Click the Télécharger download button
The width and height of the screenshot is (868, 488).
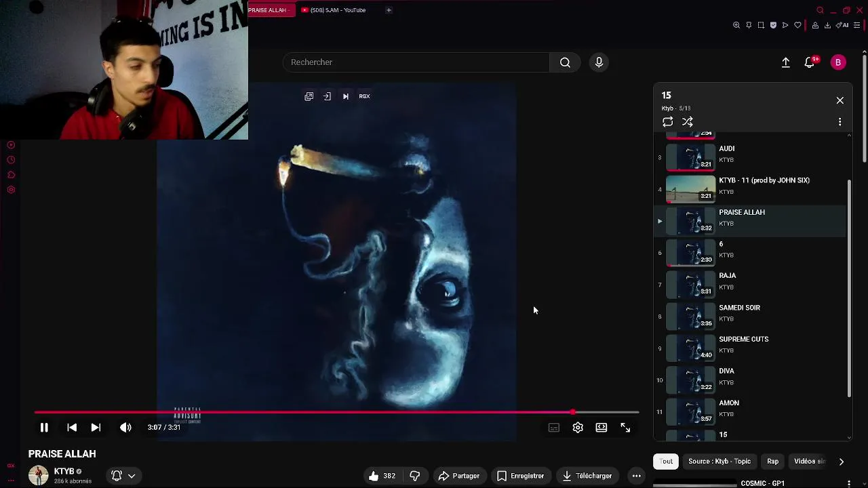click(x=587, y=476)
